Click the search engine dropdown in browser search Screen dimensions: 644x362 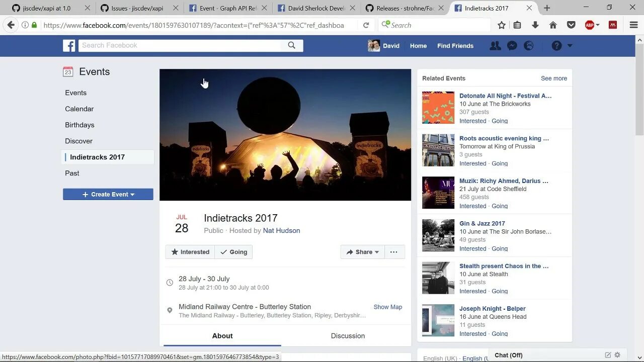tap(386, 25)
